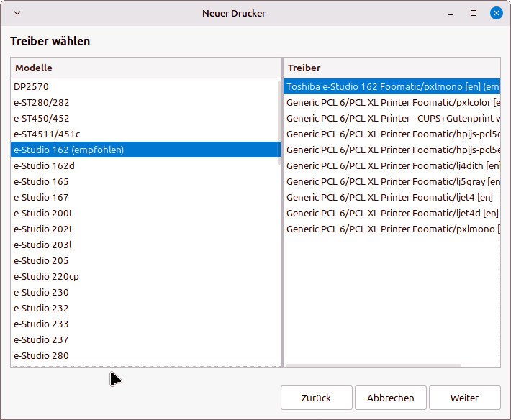511x420 pixels.
Task: Click the Treiber list horizontal scrollbar
Action: pyautogui.click(x=374, y=365)
